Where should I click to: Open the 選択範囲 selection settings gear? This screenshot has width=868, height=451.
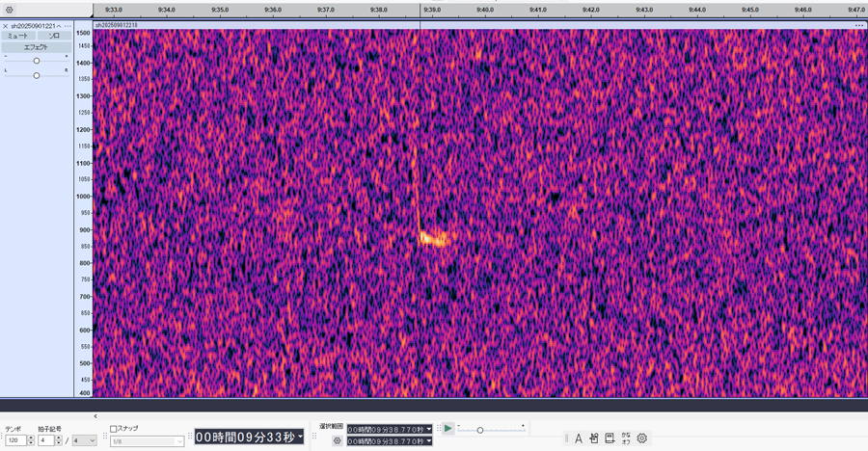[338, 440]
